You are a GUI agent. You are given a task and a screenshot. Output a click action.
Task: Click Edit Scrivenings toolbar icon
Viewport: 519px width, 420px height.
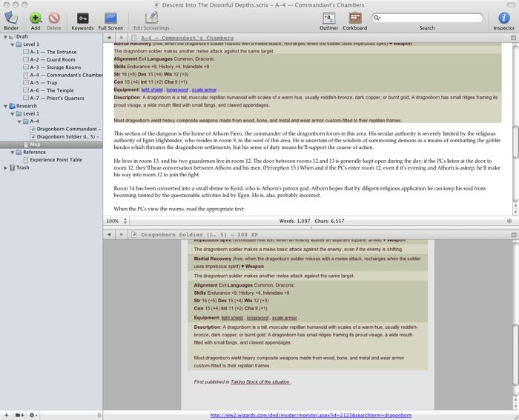(151, 18)
